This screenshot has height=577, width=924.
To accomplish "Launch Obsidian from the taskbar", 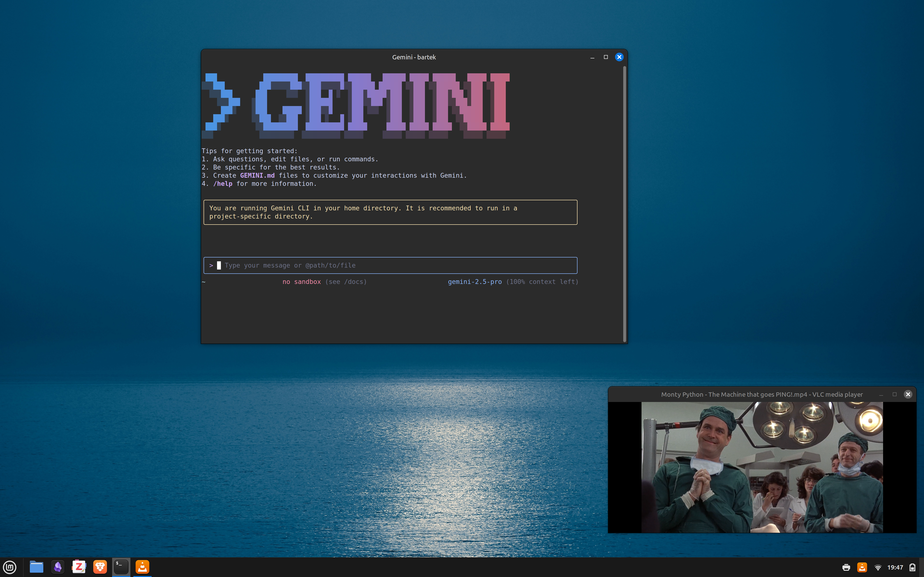I will (58, 567).
